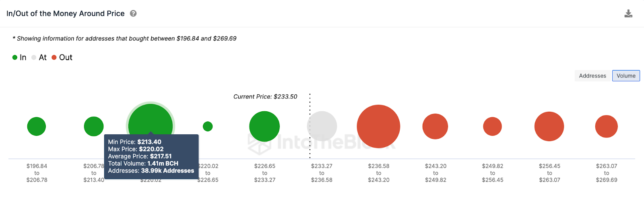Click the small green $220.02 to $226.65 bubble
Image resolution: width=644 pixels, height=198 pixels.
click(x=208, y=126)
